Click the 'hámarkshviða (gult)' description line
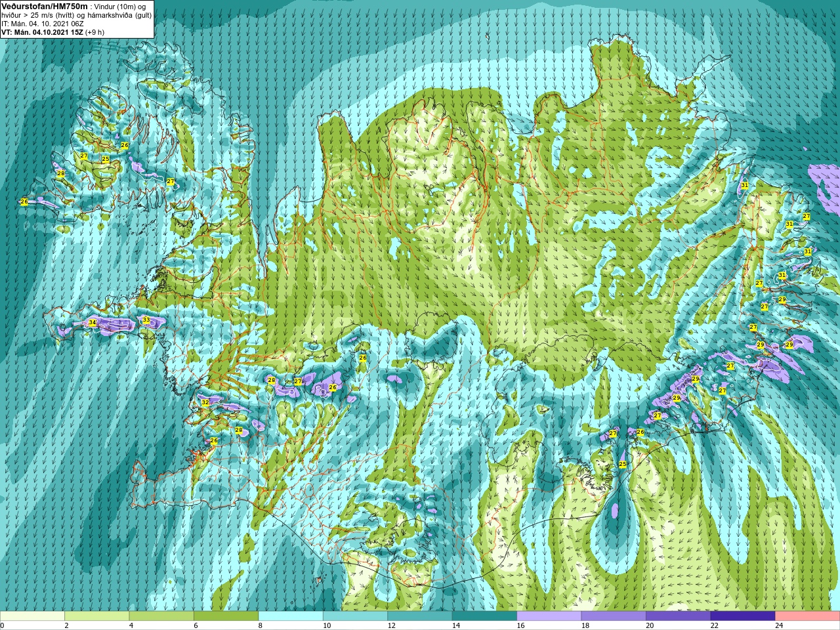 click(x=119, y=15)
